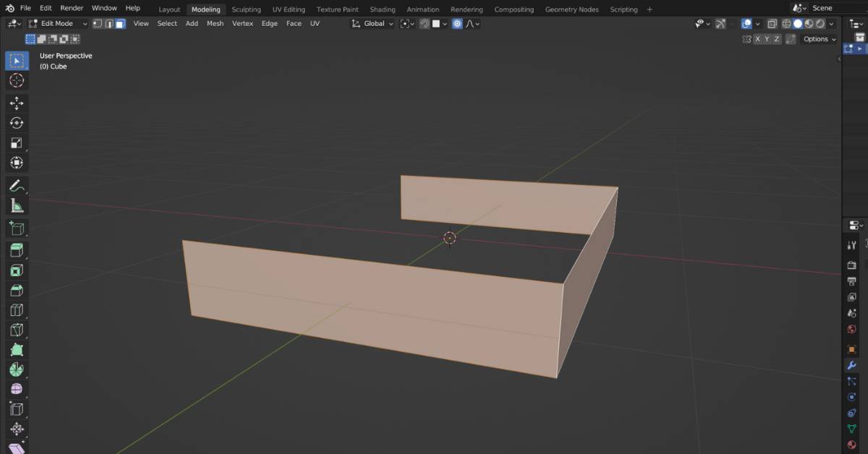Open the Edit Mode selector
Screen dimensions: 868x454
(x=58, y=23)
